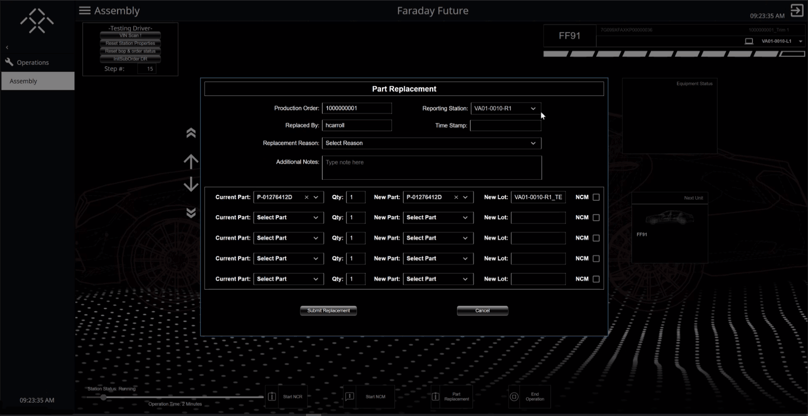
Task: Go to previous step with up arrow
Action: 191,162
